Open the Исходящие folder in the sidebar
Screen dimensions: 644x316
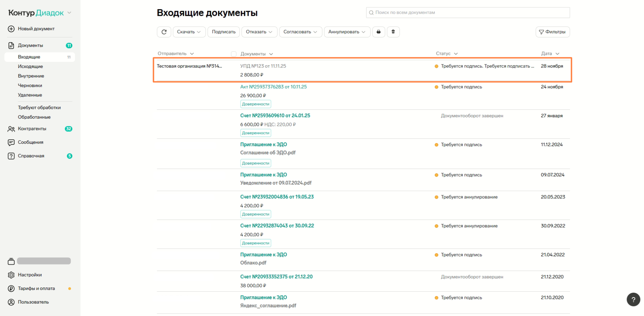point(31,67)
